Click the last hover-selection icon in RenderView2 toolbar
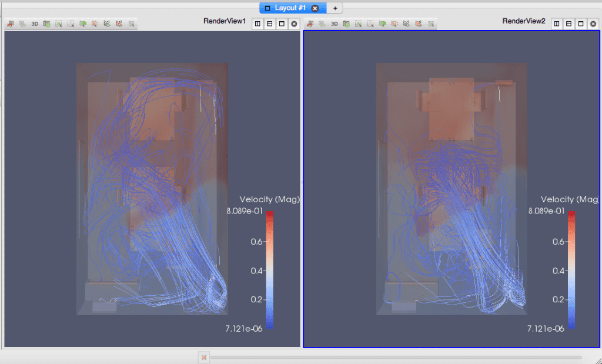 click(x=432, y=24)
